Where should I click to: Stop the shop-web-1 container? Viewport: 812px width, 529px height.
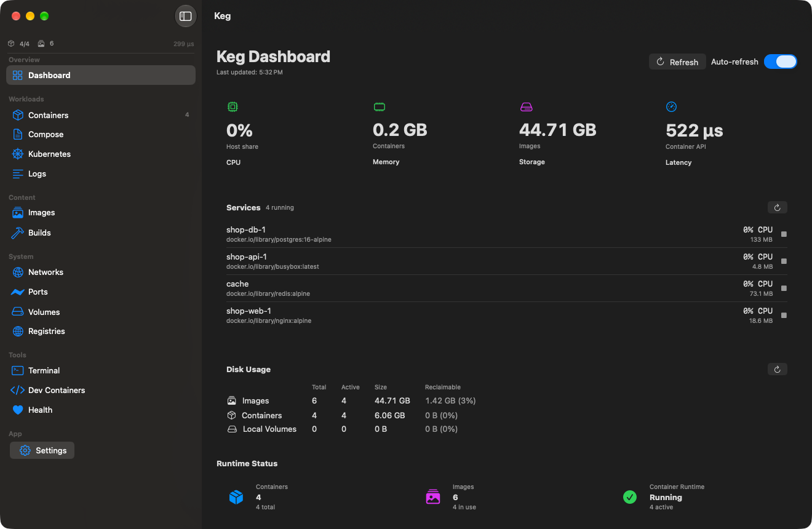(784, 316)
